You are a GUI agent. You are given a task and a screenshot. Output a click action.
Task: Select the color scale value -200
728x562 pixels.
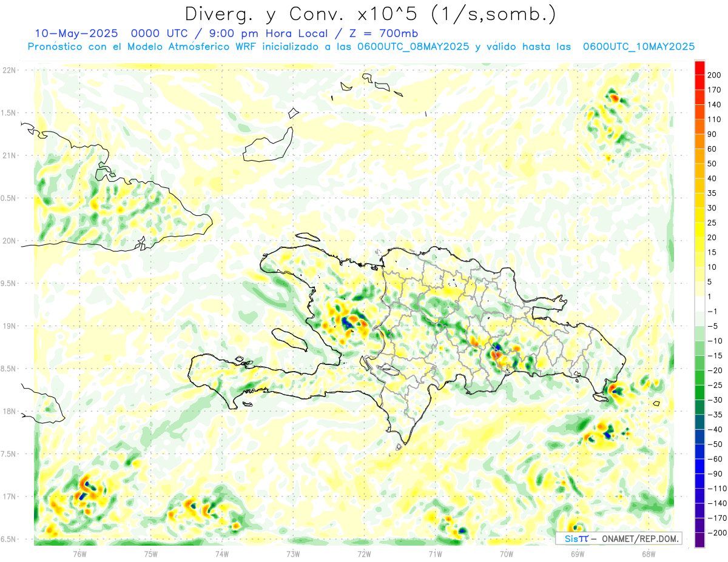(x=716, y=534)
